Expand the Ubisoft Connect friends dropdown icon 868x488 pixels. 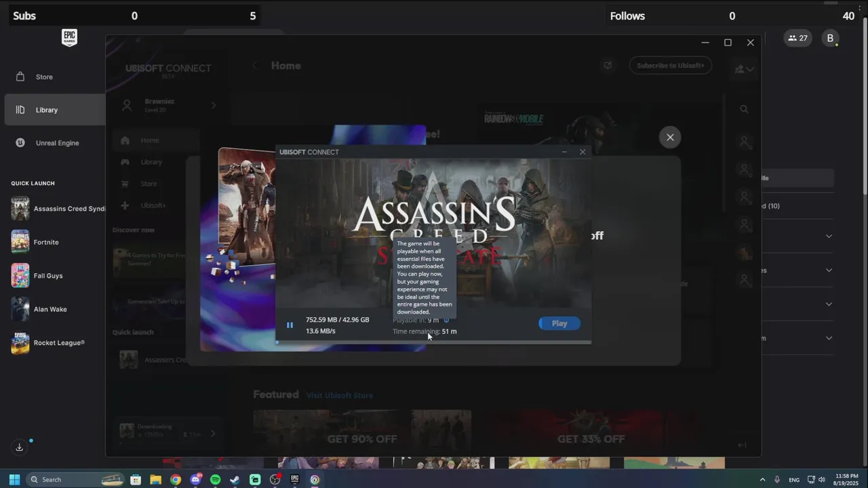click(x=745, y=69)
